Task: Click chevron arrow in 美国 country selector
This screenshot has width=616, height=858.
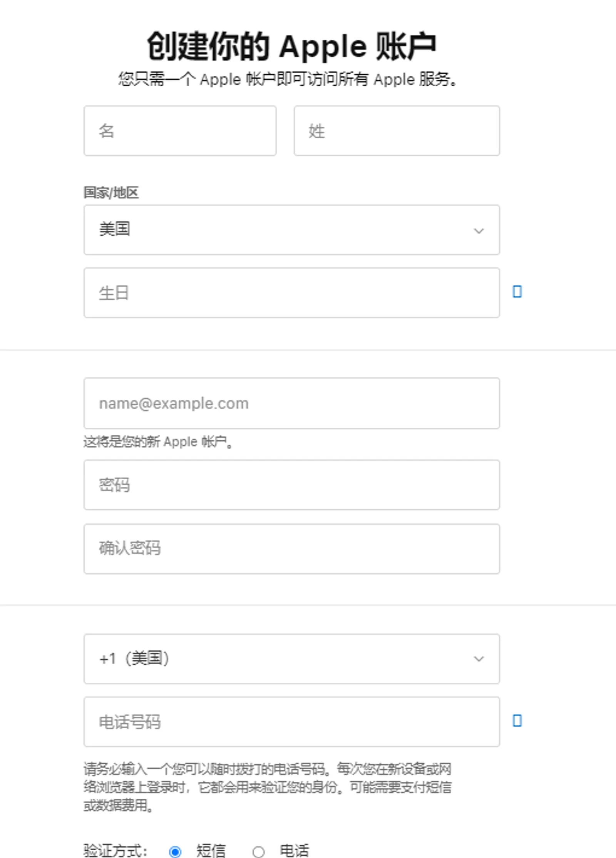Action: pyautogui.click(x=479, y=231)
